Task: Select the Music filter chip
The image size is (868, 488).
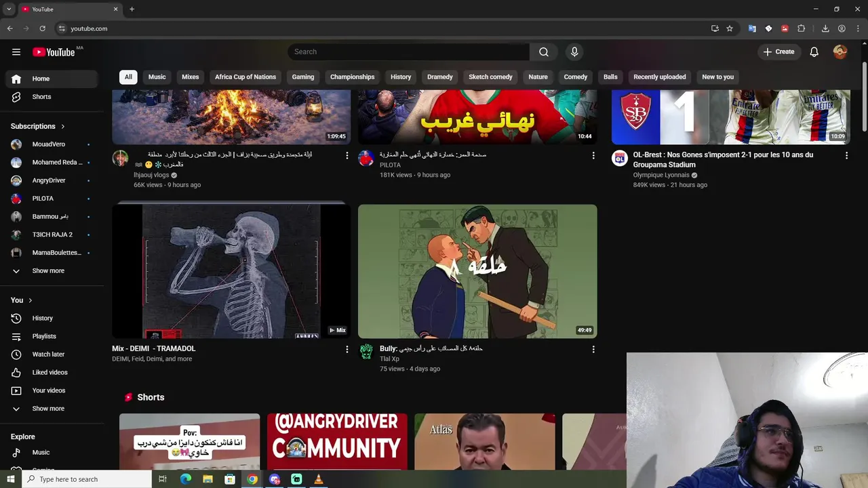Action: click(157, 77)
